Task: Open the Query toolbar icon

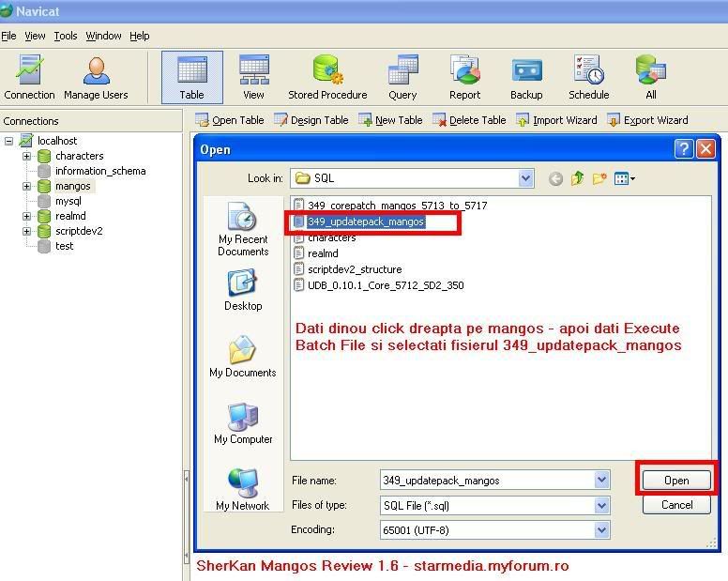Action: [x=402, y=77]
